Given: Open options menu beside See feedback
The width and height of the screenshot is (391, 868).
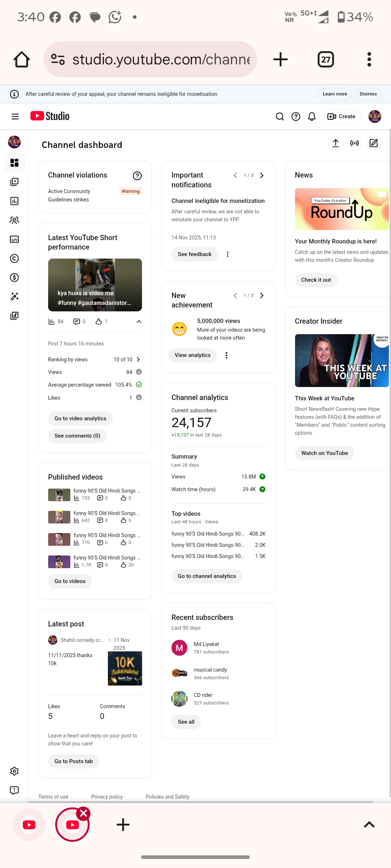Looking at the screenshot, I should point(227,254).
